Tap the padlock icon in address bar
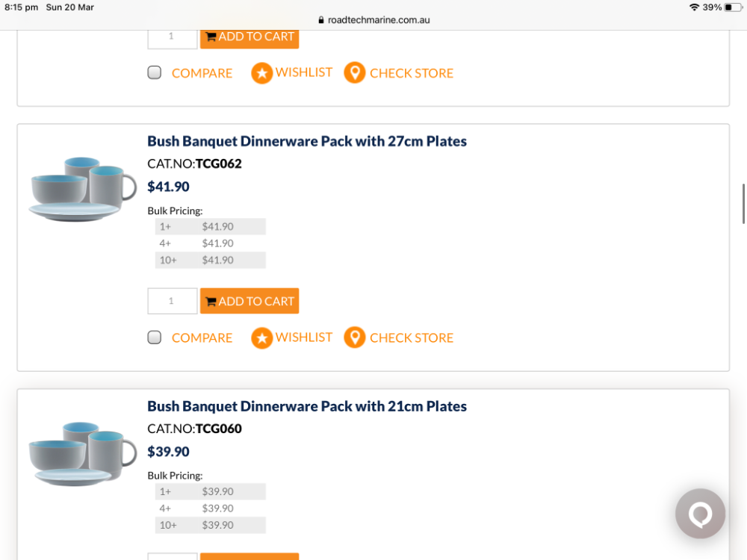Image resolution: width=747 pixels, height=560 pixels. pos(321,21)
